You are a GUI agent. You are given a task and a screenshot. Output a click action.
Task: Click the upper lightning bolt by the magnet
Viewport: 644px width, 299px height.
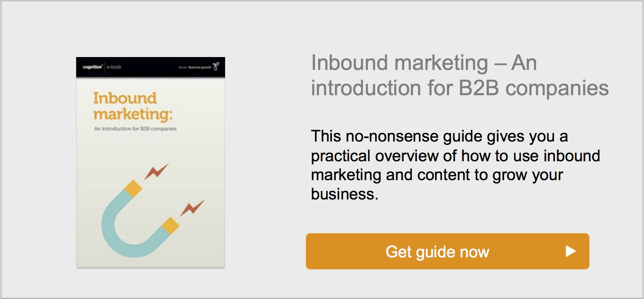coord(156,171)
